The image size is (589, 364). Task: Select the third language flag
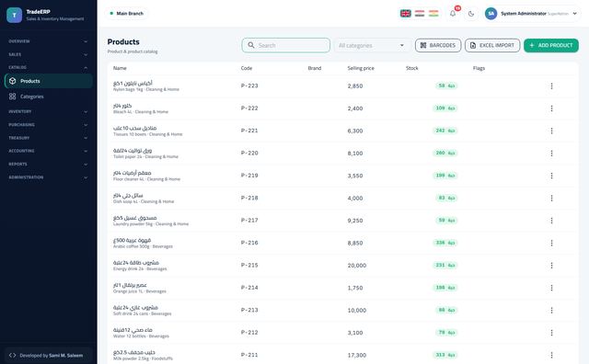(433, 14)
